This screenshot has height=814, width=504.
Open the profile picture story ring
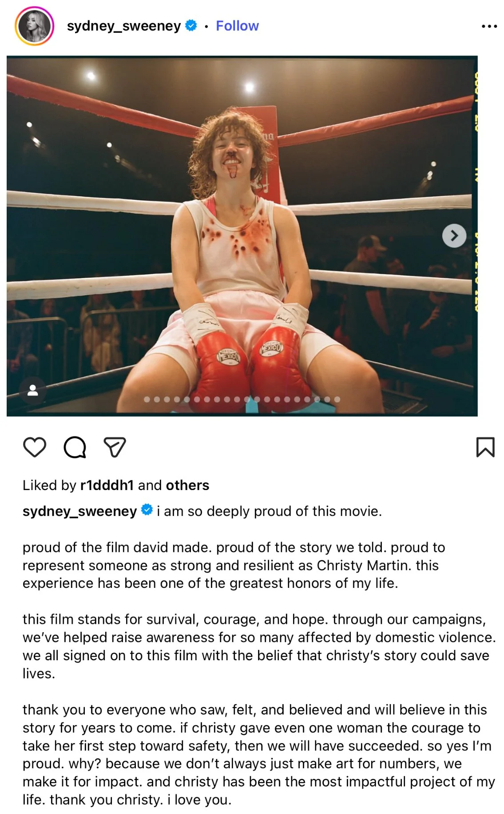tap(34, 26)
